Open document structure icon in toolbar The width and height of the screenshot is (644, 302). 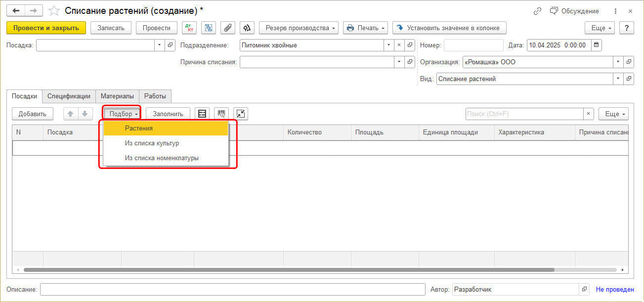point(208,28)
